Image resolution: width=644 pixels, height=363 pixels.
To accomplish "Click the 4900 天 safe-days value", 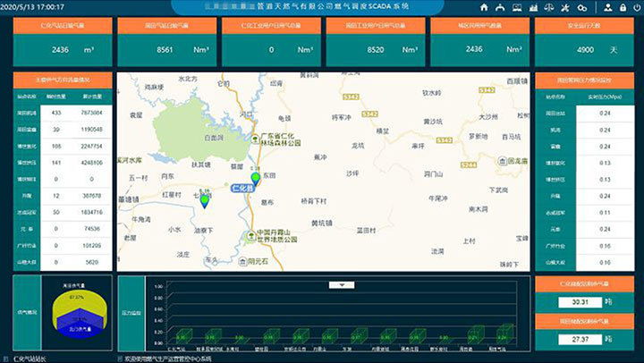I will click(x=584, y=50).
